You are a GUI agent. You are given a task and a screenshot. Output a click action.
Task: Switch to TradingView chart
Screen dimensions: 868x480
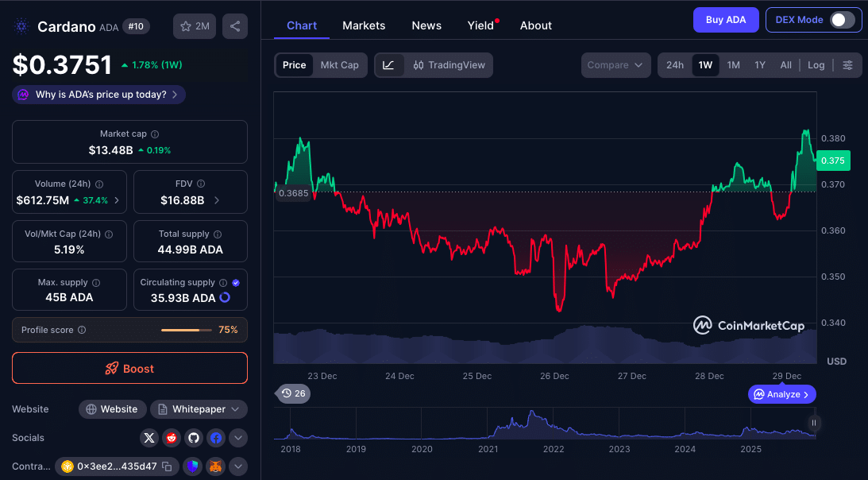pos(449,65)
